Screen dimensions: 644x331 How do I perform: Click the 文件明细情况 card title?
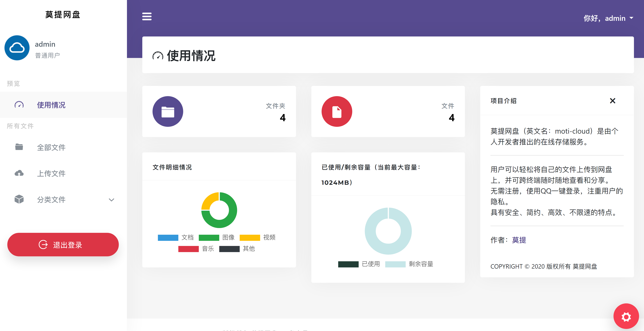pyautogui.click(x=172, y=167)
